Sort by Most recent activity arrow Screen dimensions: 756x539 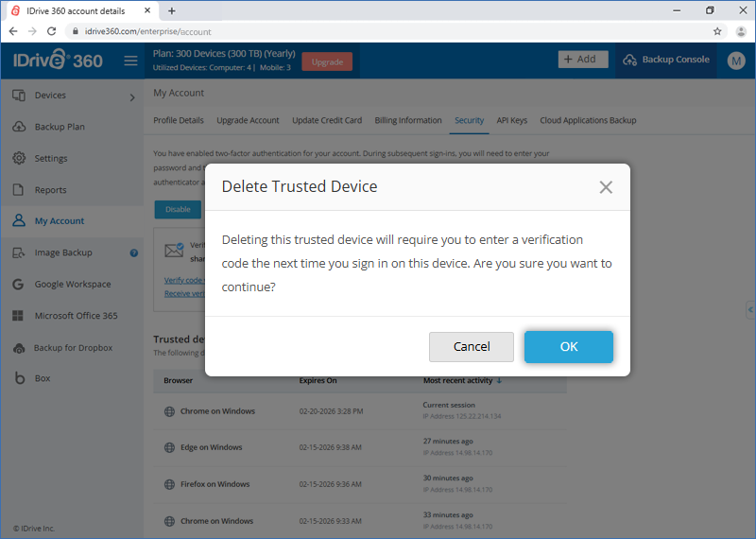click(x=499, y=381)
